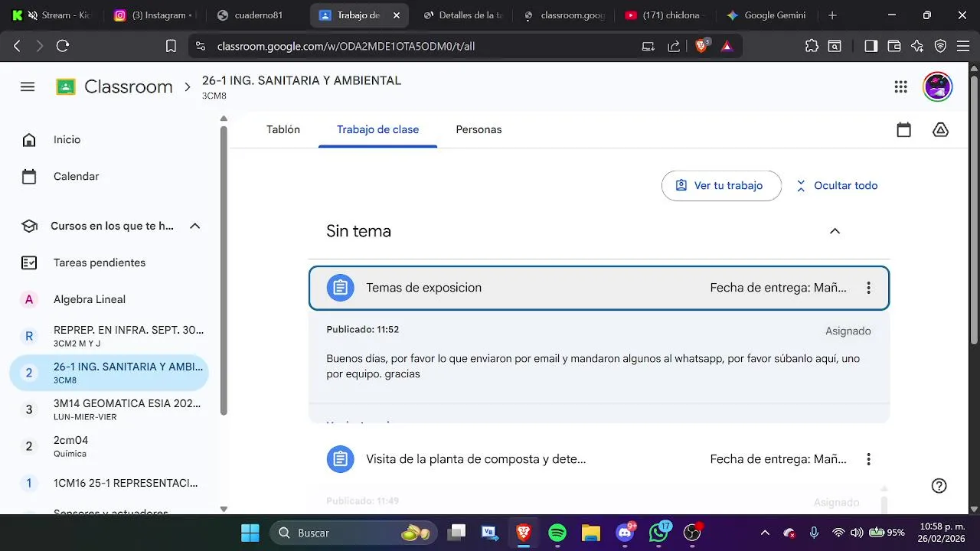Image resolution: width=980 pixels, height=551 pixels.
Task: Select the Trabajo de clase tab
Action: tap(377, 129)
